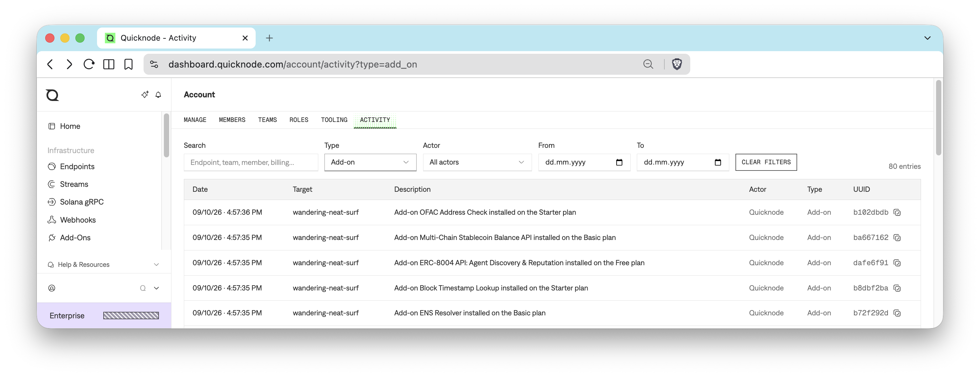Click the UUID column header
The height and width of the screenshot is (377, 980).
[x=861, y=189]
